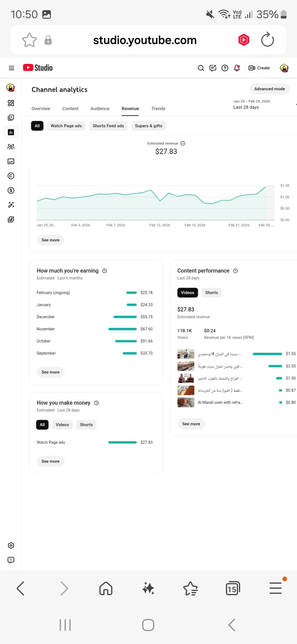Switch to the Audience tab
The height and width of the screenshot is (644, 297).
click(100, 109)
